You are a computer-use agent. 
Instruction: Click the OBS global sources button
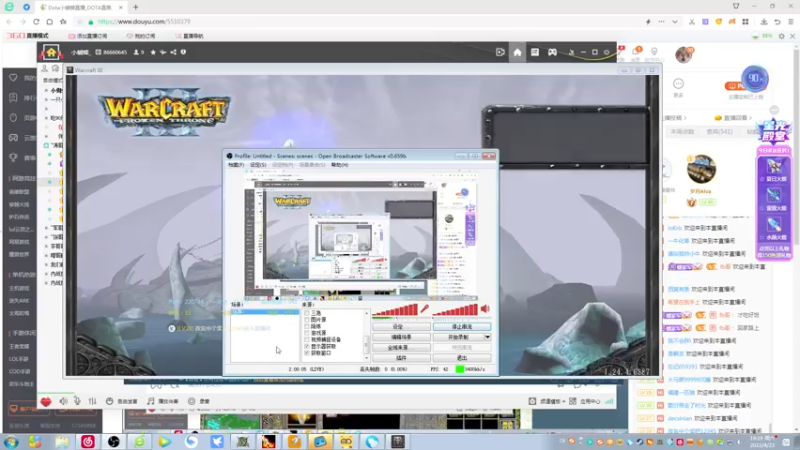click(401, 347)
